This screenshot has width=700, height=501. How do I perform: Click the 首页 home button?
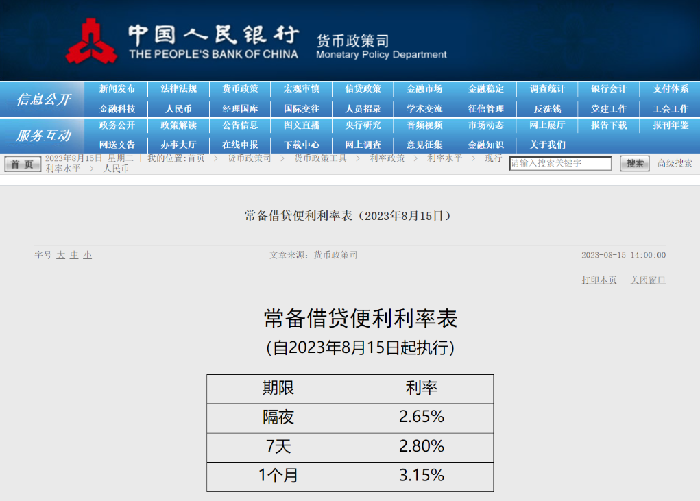click(22, 164)
